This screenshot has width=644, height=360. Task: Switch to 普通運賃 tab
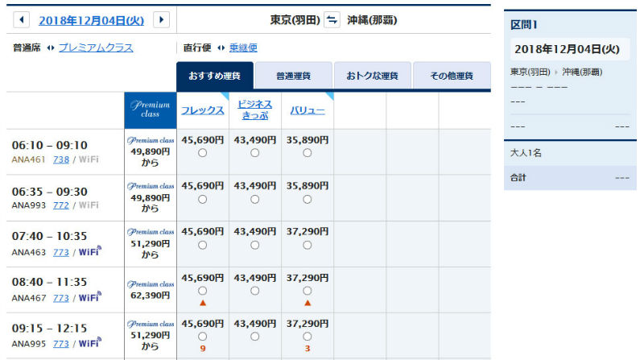pos(293,76)
